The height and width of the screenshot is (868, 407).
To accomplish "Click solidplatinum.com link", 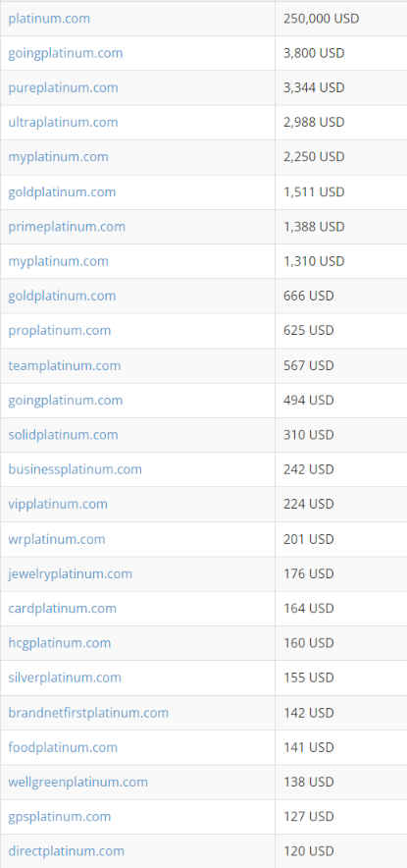I will pos(63,435).
